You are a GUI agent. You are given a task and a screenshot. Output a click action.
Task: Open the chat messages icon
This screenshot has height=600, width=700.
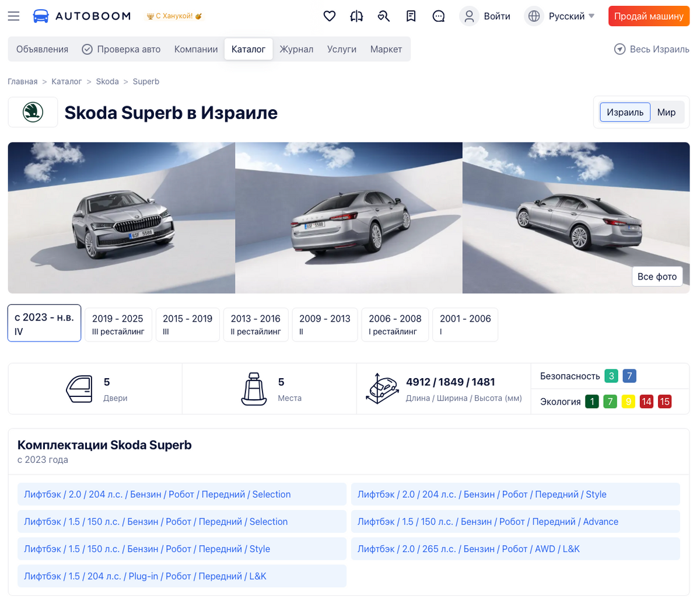pos(439,16)
